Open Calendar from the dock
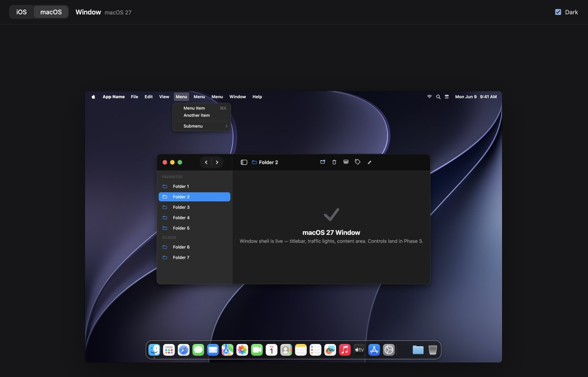 click(271, 350)
